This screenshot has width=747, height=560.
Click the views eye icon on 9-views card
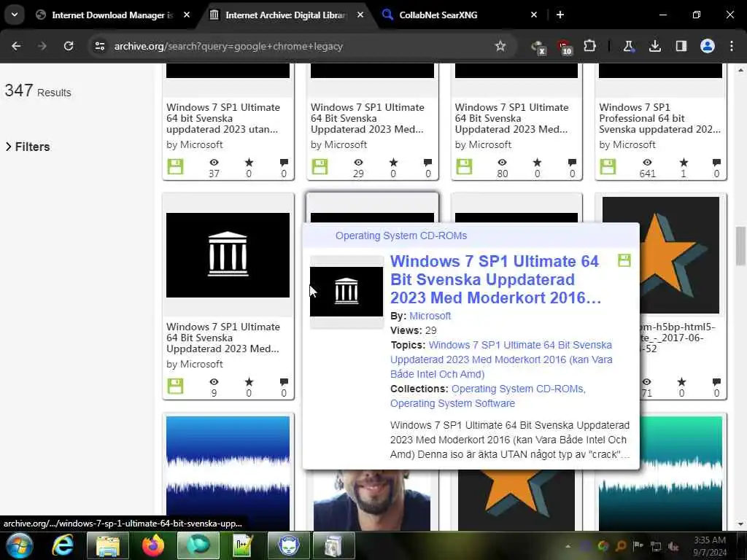[x=214, y=382]
